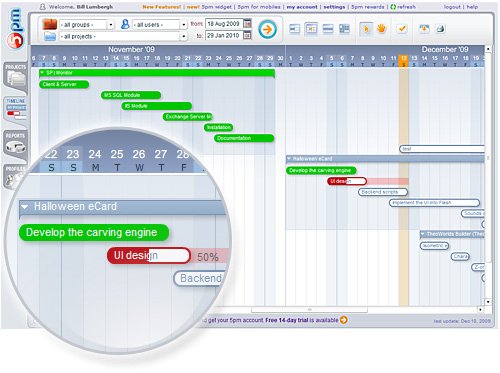The width and height of the screenshot is (500, 373).
Task: Click the orange arrow go button
Action: pos(267,30)
